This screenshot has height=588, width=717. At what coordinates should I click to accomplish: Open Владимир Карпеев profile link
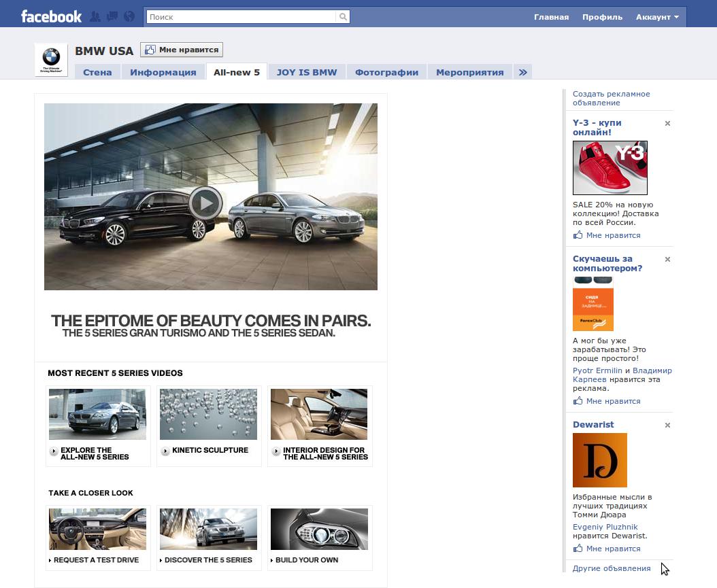pyautogui.click(x=622, y=375)
